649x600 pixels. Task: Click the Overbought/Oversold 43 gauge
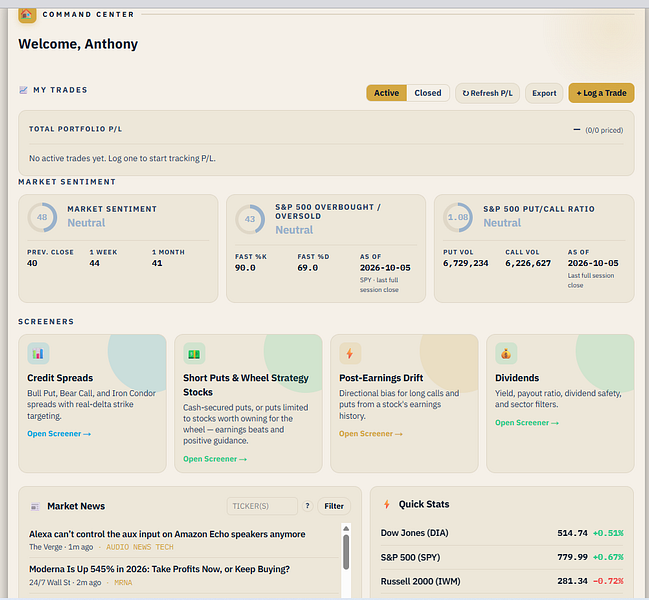250,219
